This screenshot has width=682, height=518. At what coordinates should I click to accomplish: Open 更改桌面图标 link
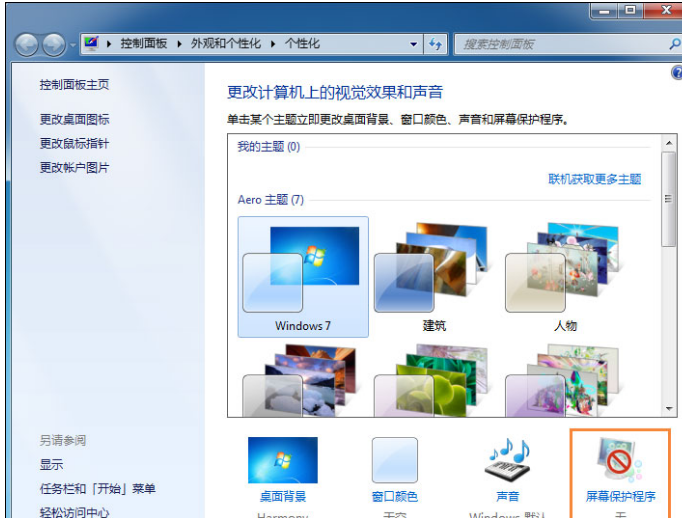tap(74, 119)
